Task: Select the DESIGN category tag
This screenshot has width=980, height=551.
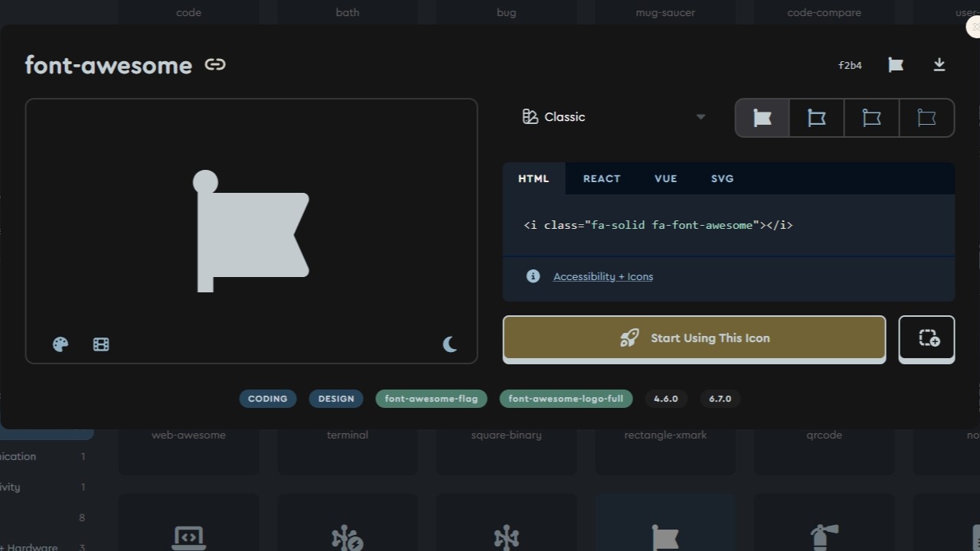Action: [x=336, y=399]
